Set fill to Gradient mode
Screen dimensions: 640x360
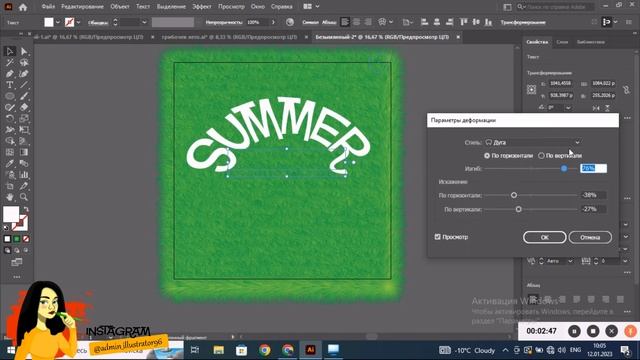[x=17, y=239]
